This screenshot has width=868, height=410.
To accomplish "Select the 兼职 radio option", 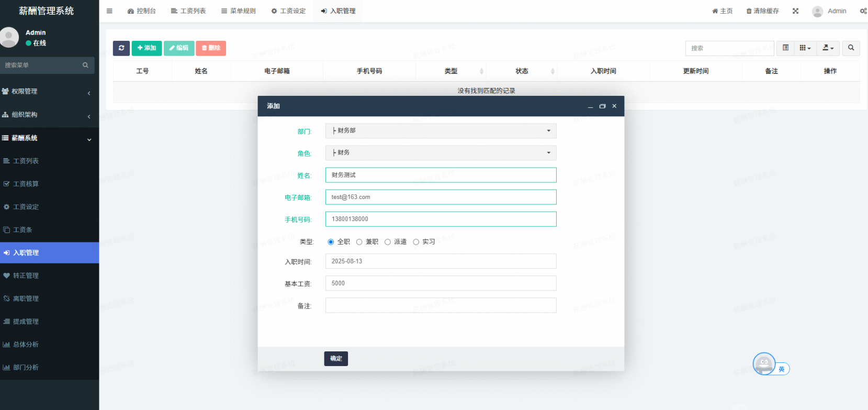I will (359, 242).
